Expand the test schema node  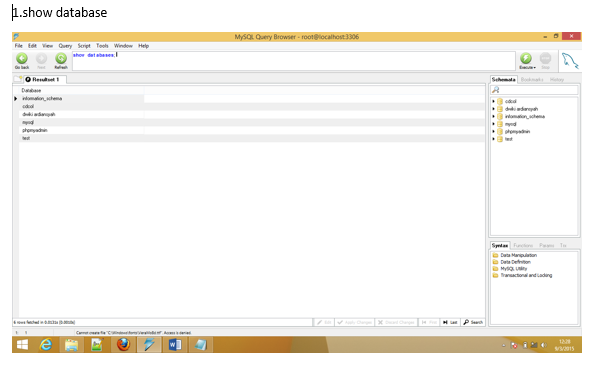tap(494, 139)
